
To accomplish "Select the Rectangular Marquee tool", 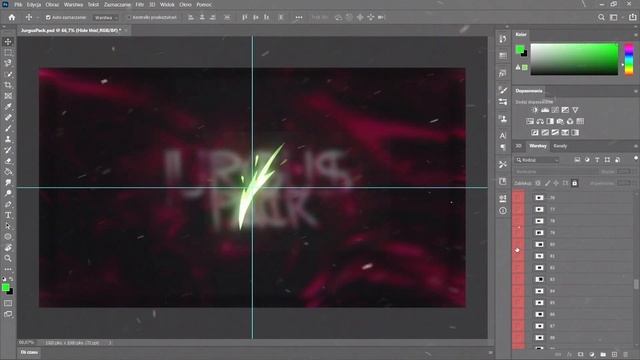I will click(x=8, y=53).
